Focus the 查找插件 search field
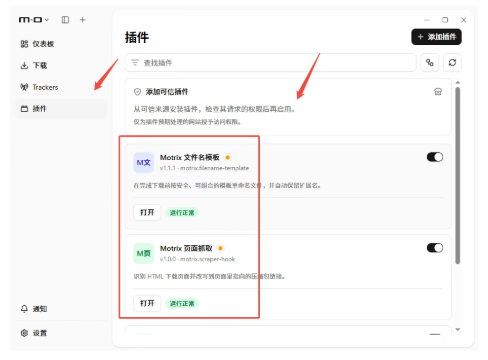488x360 pixels. [271, 62]
